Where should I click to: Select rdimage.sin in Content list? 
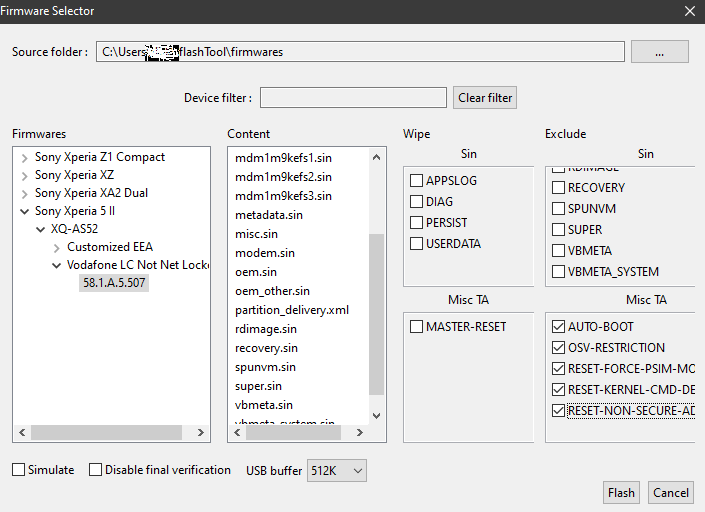click(266, 329)
